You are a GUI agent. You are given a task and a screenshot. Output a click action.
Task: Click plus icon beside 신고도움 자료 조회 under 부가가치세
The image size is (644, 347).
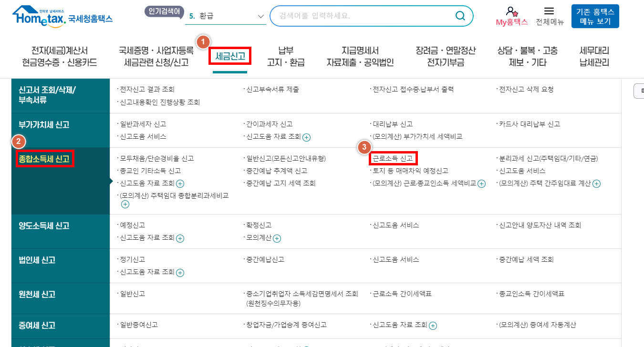pyautogui.click(x=307, y=138)
